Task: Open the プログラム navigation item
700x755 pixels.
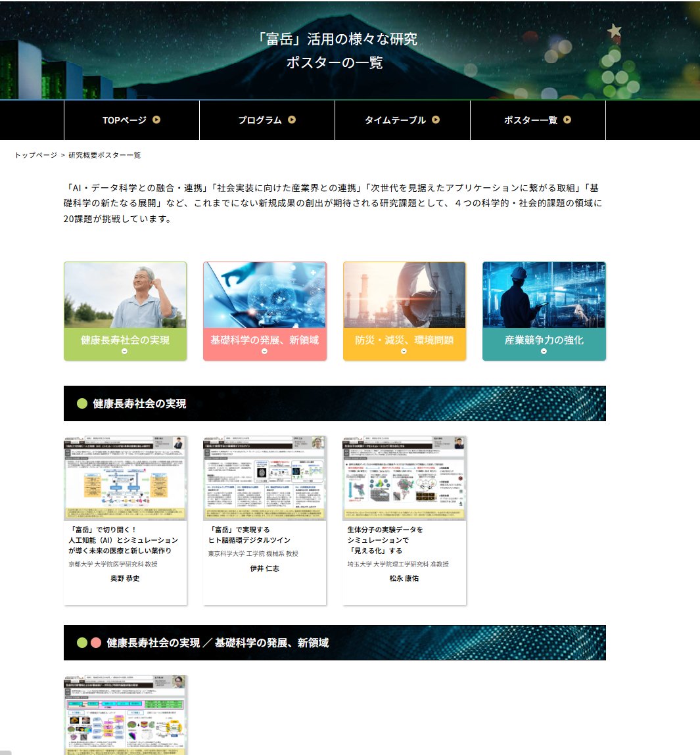Action: pyautogui.click(x=267, y=120)
